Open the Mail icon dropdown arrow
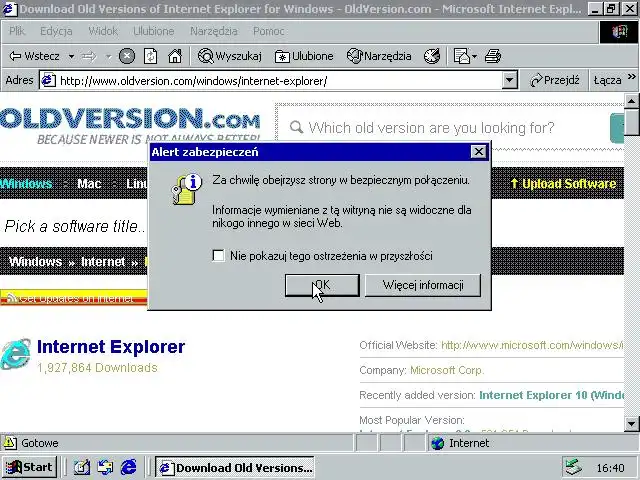The image size is (640, 480). coord(474,56)
